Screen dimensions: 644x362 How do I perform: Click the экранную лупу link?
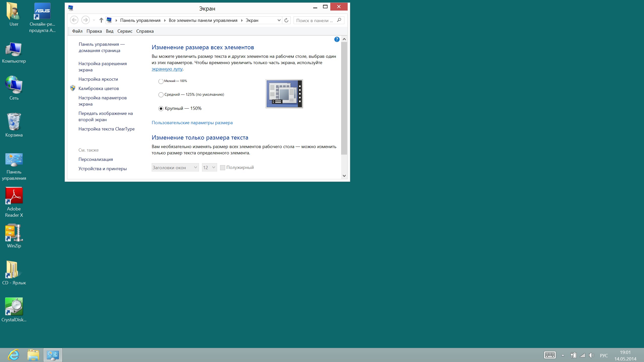pos(167,69)
